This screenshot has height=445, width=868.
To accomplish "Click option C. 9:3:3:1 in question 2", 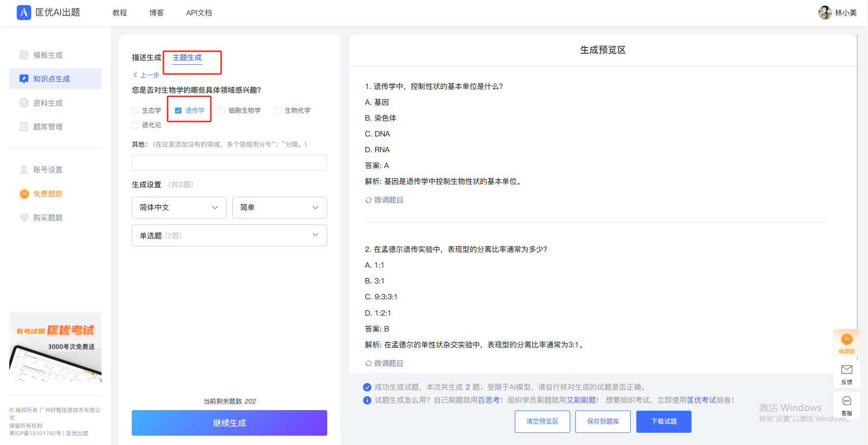I will click(381, 297).
